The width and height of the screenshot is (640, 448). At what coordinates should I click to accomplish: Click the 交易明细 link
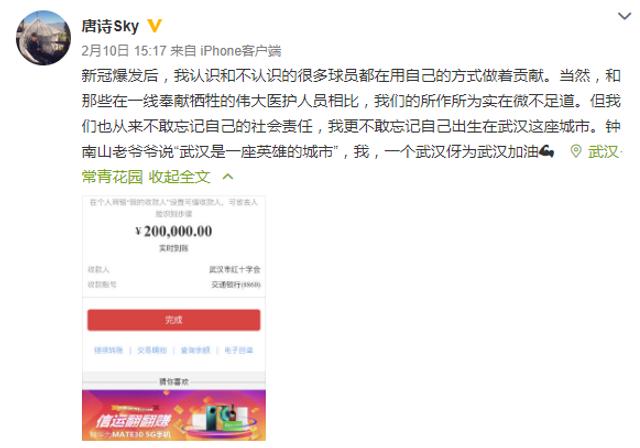[152, 350]
